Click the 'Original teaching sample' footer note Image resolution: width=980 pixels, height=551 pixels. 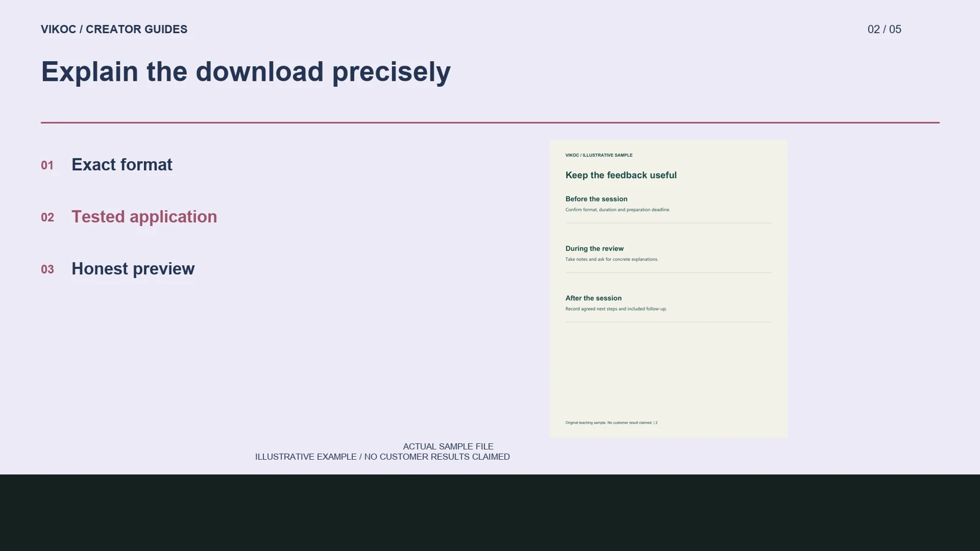coord(611,422)
